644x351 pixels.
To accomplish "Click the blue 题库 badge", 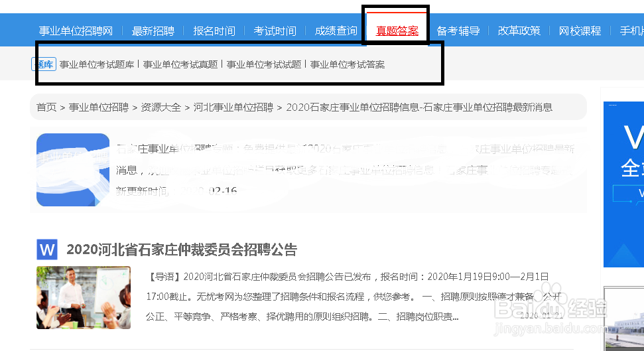I will tap(44, 64).
